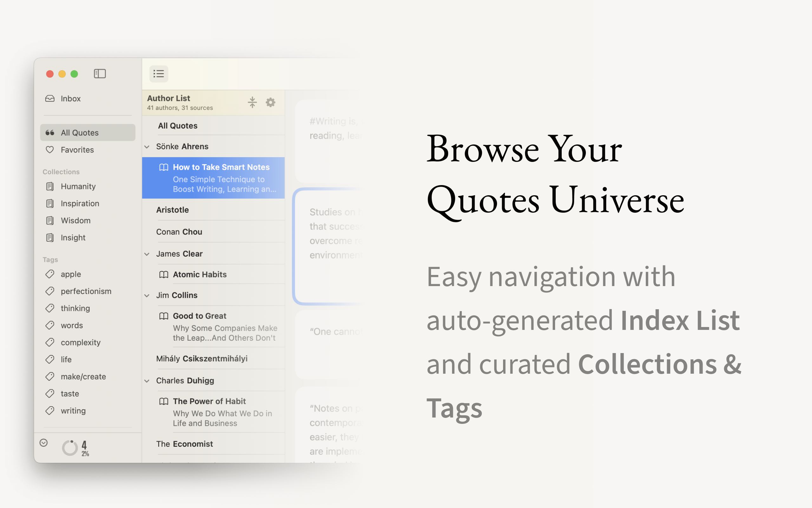Collapse the James Clear author chevron

pyautogui.click(x=147, y=254)
